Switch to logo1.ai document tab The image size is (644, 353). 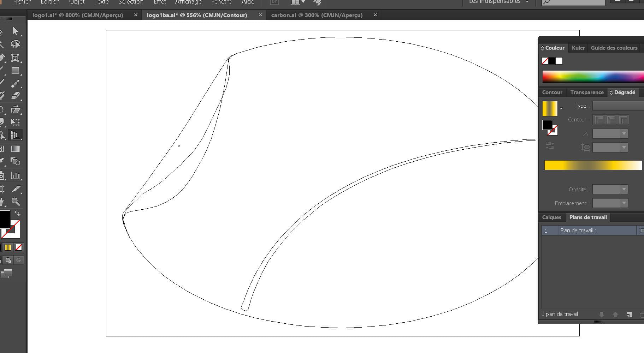pos(78,15)
